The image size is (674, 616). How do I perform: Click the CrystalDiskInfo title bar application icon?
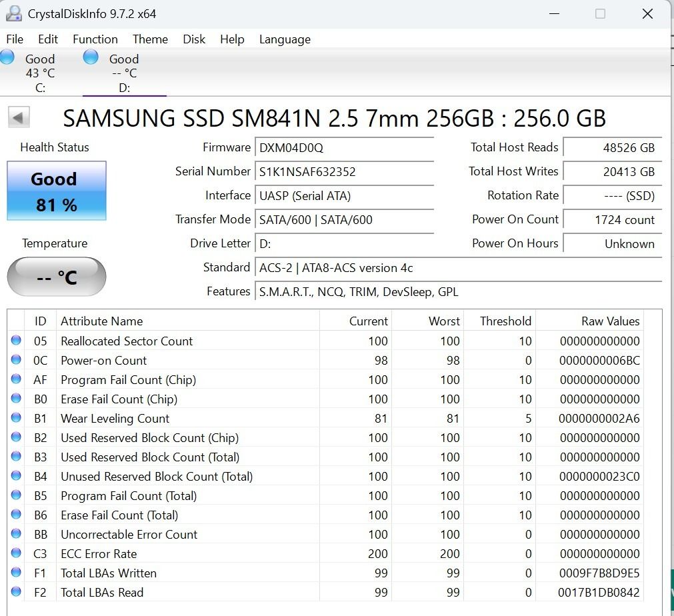[15, 13]
